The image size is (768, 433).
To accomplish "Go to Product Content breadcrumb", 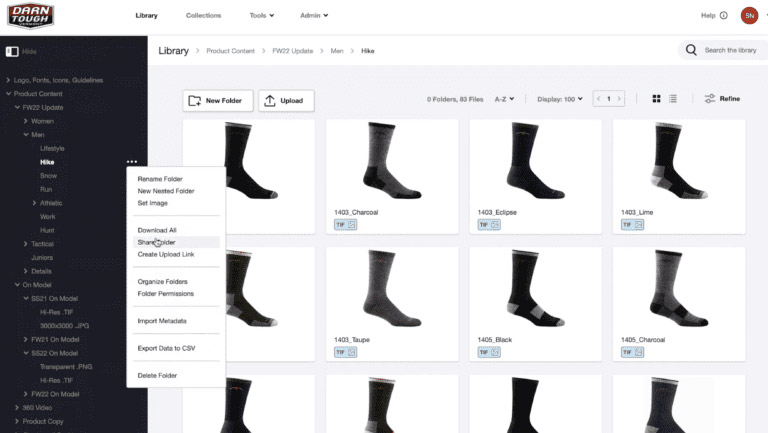I will point(230,51).
